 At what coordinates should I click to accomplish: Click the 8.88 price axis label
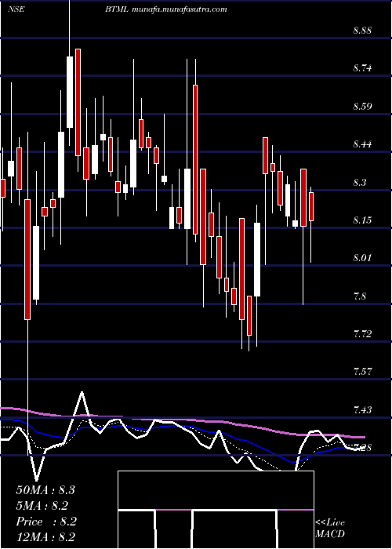tap(362, 31)
